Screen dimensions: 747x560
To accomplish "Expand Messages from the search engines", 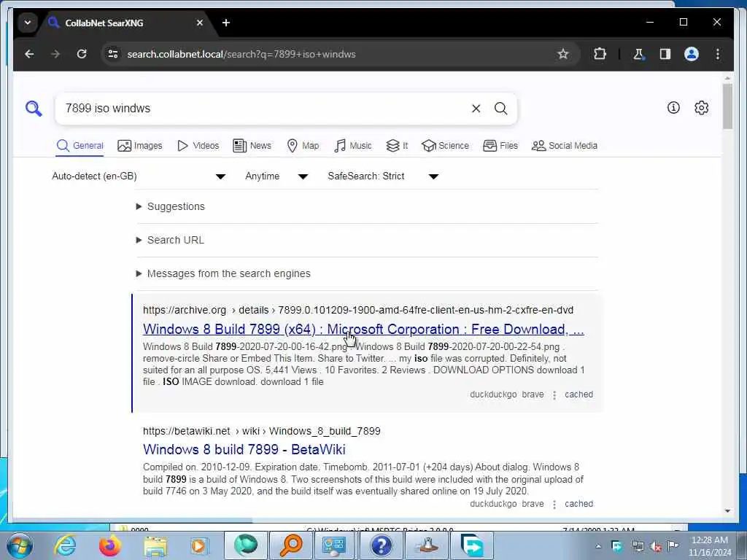I will 223,274.
